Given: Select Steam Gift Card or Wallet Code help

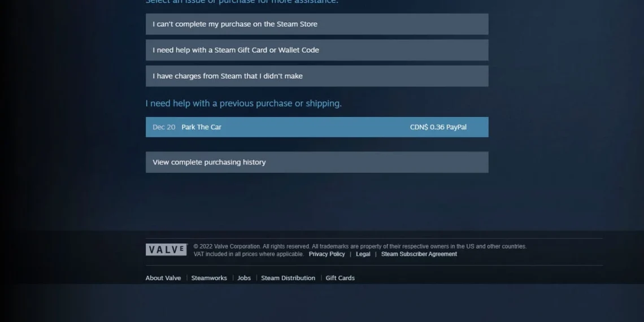Looking at the screenshot, I should (x=317, y=50).
